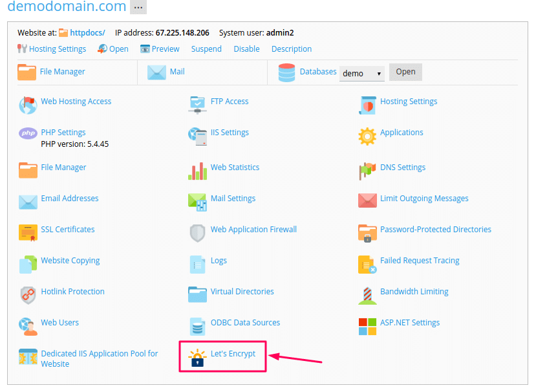Open the SSL Certificates link
This screenshot has width=536, height=392.
click(68, 229)
